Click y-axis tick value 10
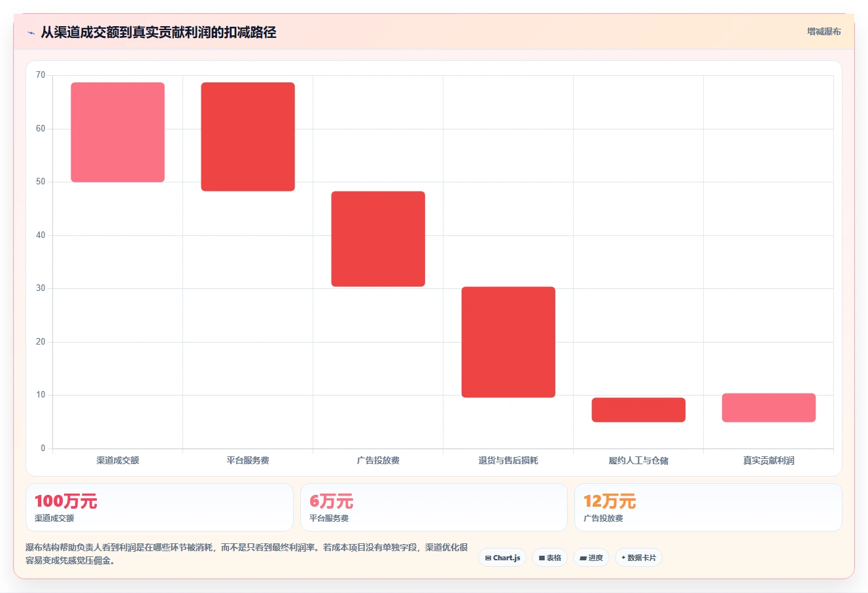The width and height of the screenshot is (868, 593). tap(41, 395)
